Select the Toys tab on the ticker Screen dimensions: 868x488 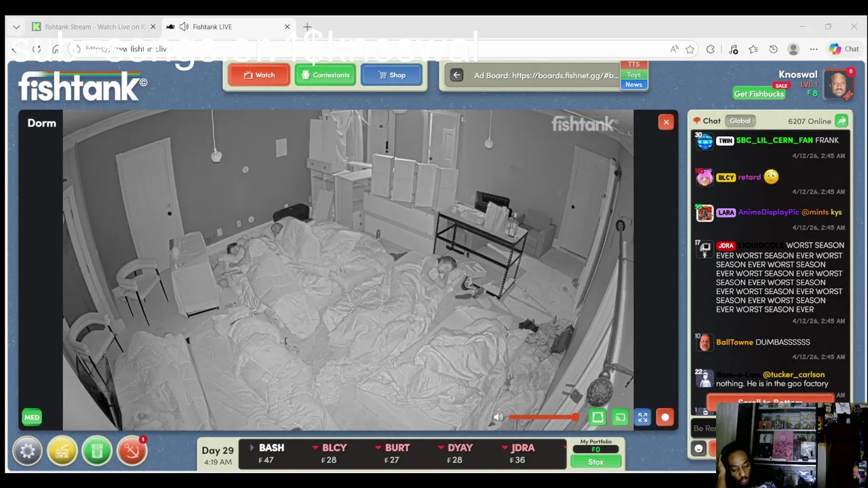[633, 75]
